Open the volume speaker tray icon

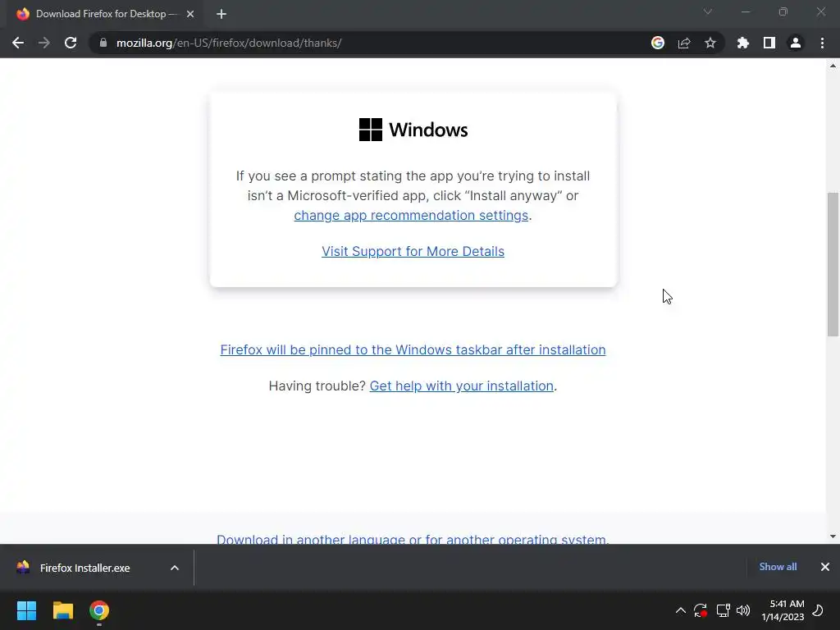click(x=743, y=610)
